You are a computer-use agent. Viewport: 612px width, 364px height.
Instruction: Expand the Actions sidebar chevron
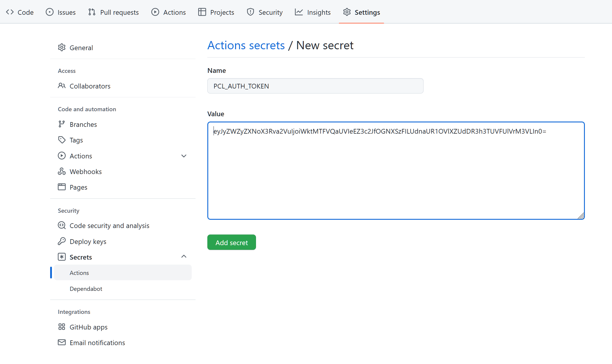pos(184,156)
